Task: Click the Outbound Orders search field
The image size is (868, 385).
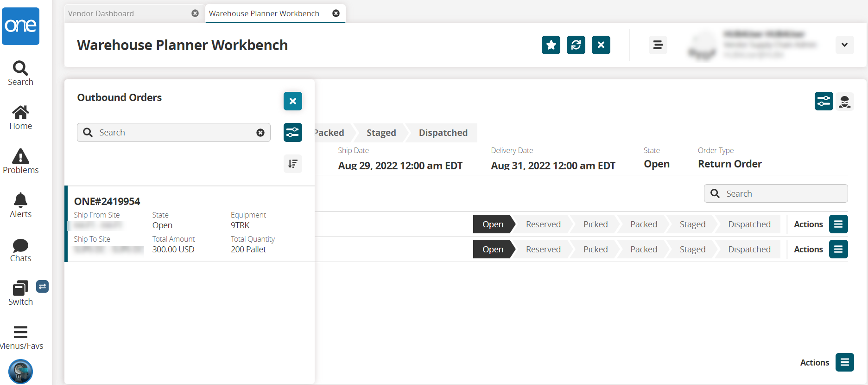Action: [174, 133]
